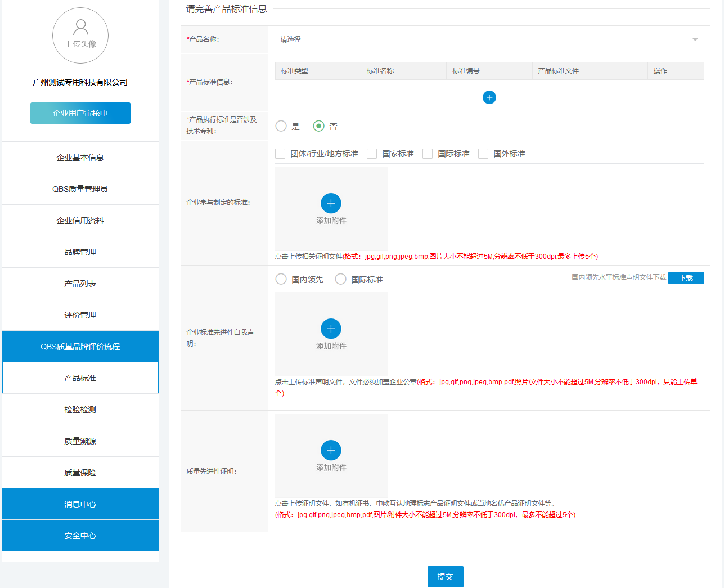Go to 检验检测 in the sidebar
Image resolution: width=724 pixels, height=588 pixels.
coord(80,410)
